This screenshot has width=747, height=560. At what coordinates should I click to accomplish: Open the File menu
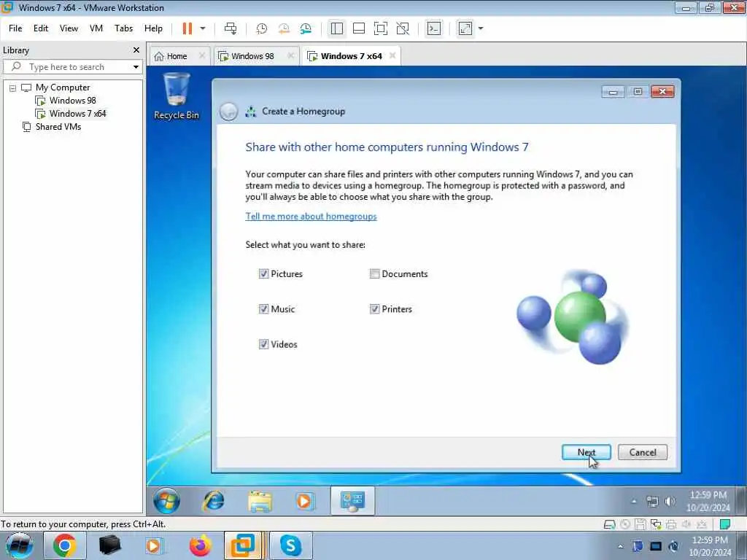coord(15,28)
